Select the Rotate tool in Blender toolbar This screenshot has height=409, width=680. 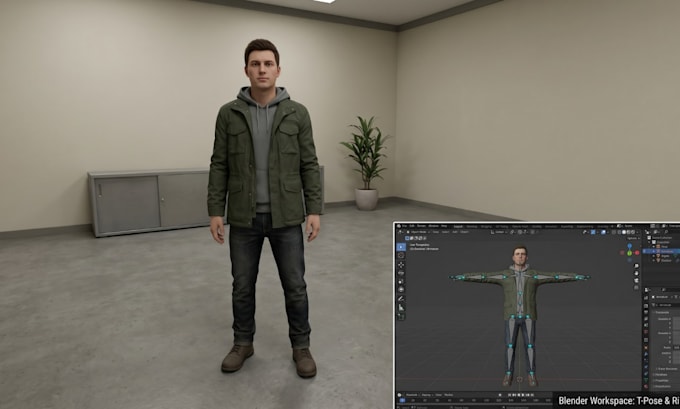click(401, 273)
